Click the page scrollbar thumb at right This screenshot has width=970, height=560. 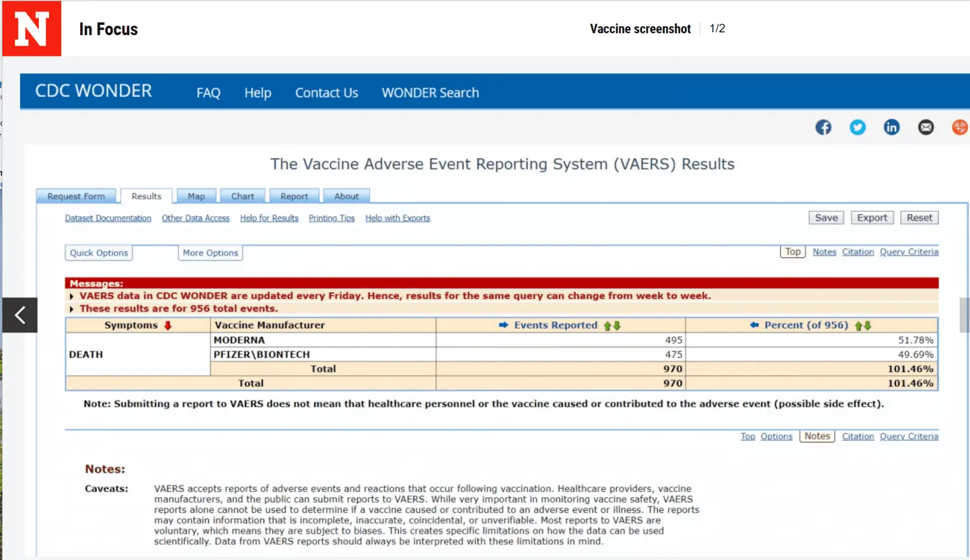[965, 315]
